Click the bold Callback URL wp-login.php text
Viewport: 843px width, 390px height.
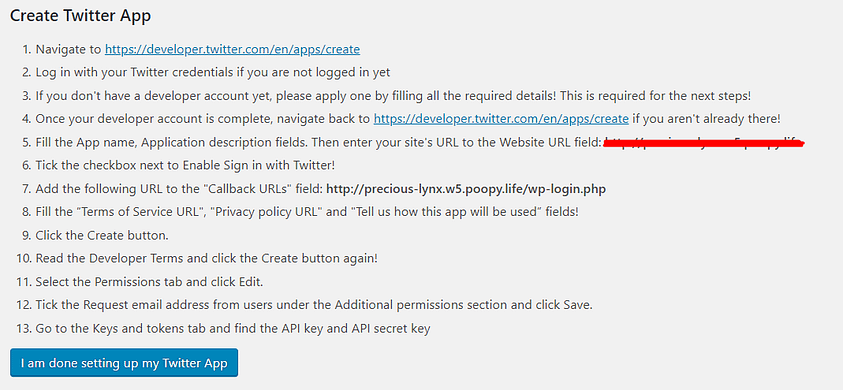pos(467,189)
